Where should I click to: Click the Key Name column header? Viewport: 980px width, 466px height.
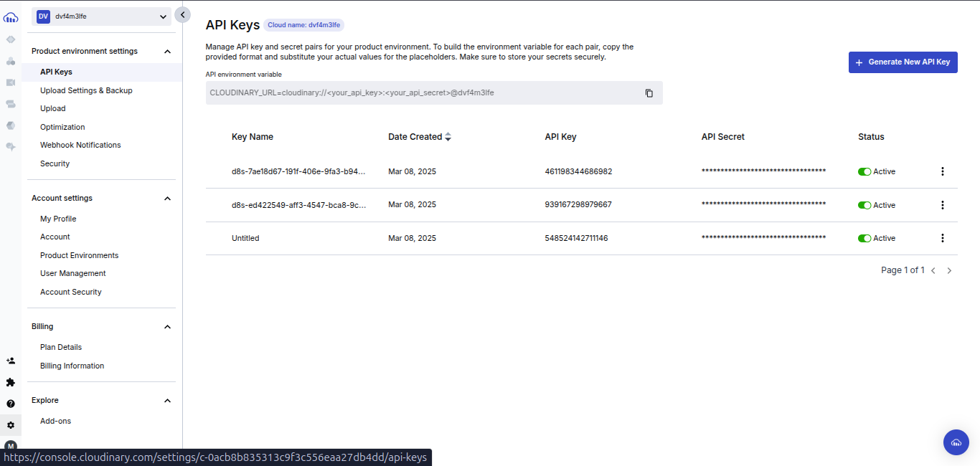click(253, 137)
